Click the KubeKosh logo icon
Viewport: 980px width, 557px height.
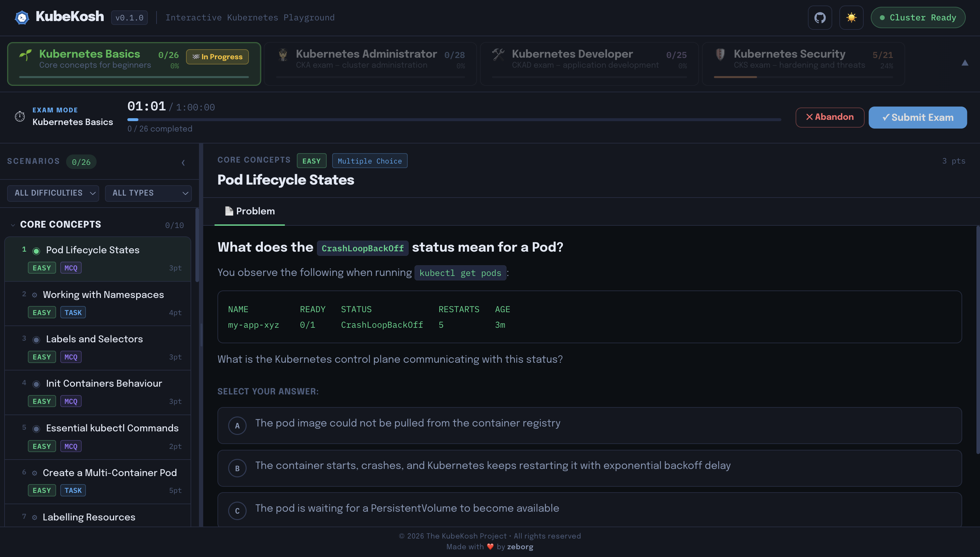(22, 17)
